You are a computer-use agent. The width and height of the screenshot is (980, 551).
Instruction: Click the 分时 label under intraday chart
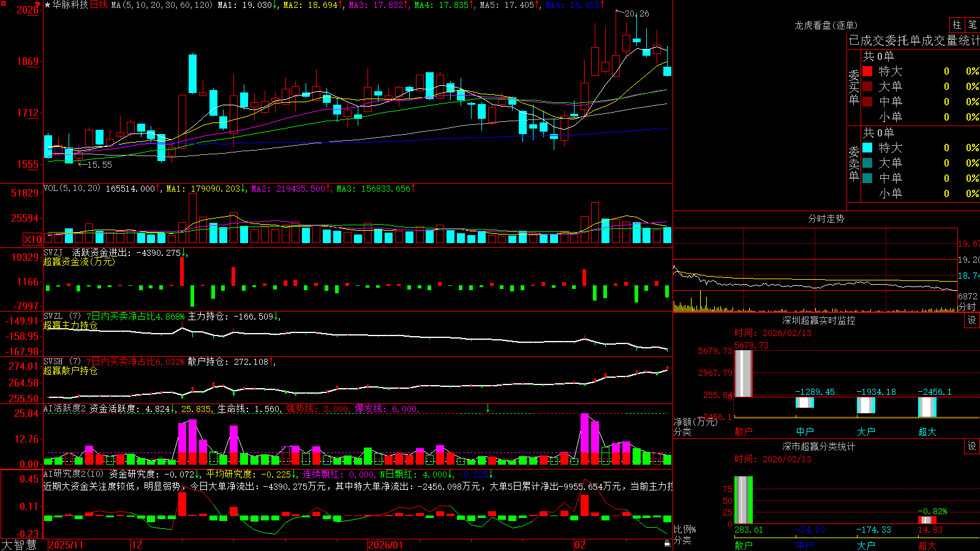(968, 306)
